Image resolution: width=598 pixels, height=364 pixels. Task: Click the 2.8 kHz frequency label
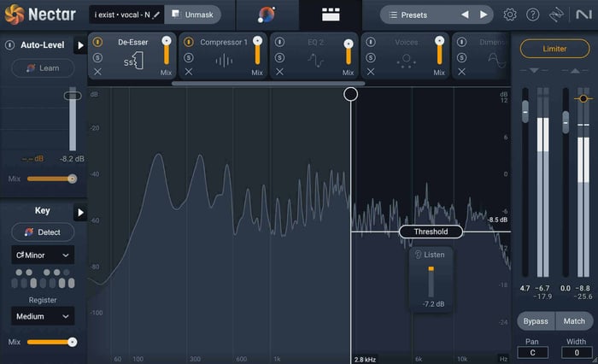[365, 360]
